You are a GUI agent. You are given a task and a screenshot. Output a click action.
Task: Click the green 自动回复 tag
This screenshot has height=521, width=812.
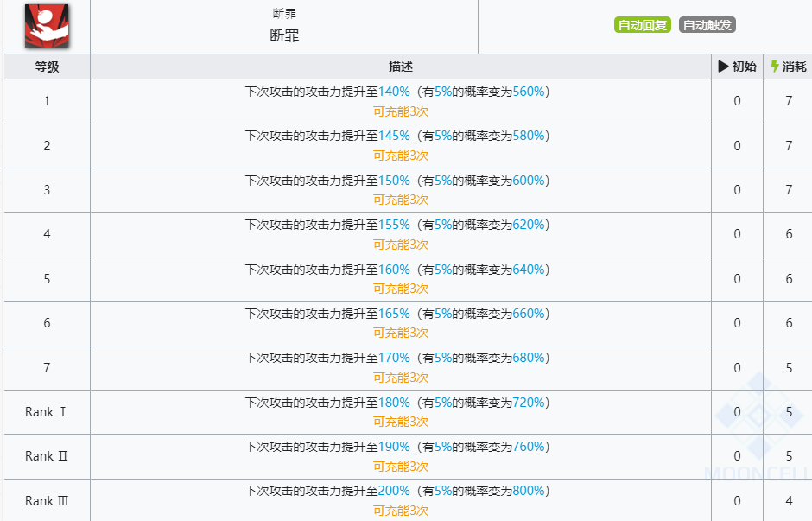click(x=642, y=25)
